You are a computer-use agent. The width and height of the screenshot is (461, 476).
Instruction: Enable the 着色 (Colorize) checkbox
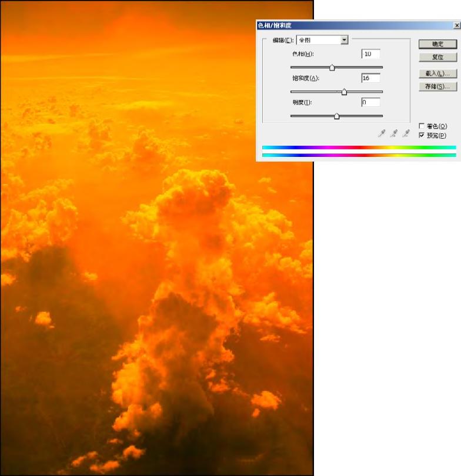click(x=422, y=126)
